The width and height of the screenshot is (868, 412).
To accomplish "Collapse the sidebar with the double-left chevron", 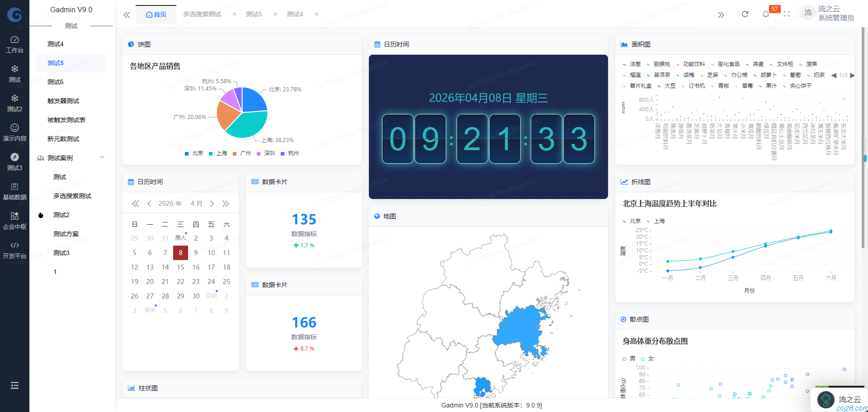I will [127, 14].
